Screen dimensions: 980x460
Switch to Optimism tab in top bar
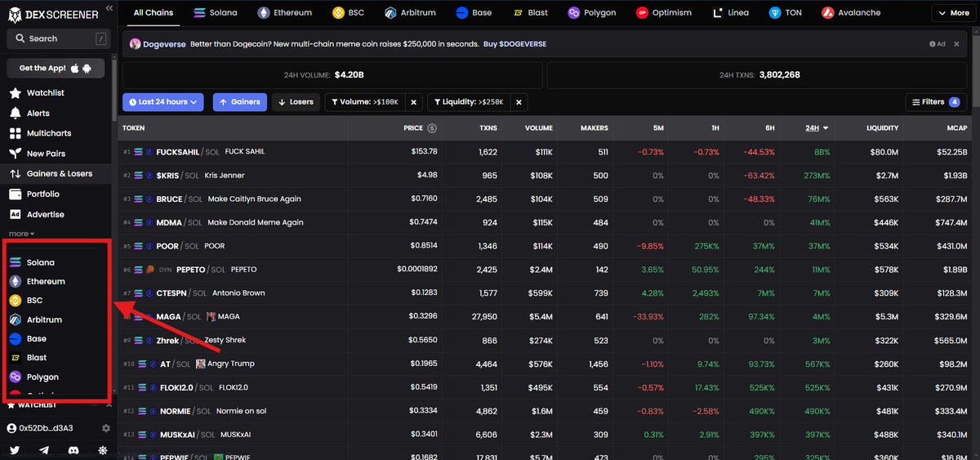point(664,13)
